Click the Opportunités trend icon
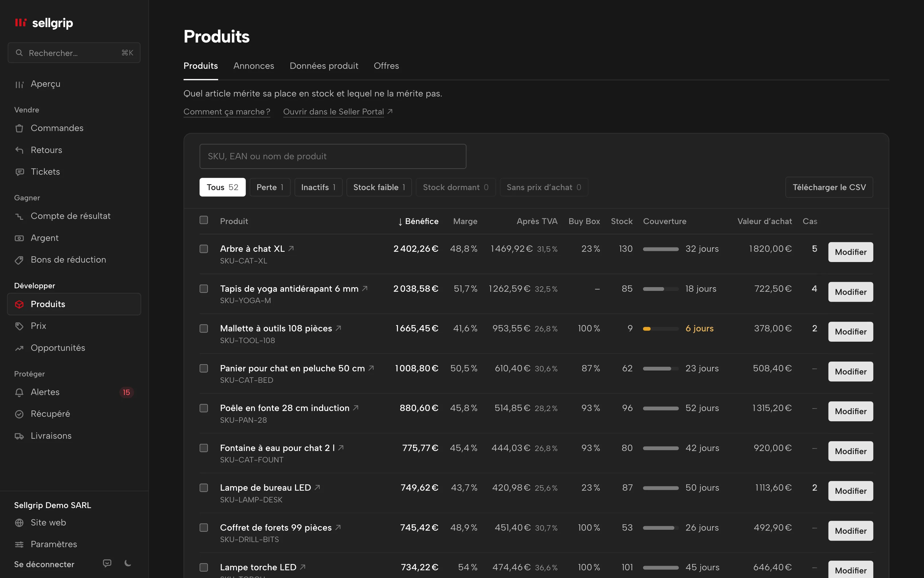 click(x=19, y=348)
